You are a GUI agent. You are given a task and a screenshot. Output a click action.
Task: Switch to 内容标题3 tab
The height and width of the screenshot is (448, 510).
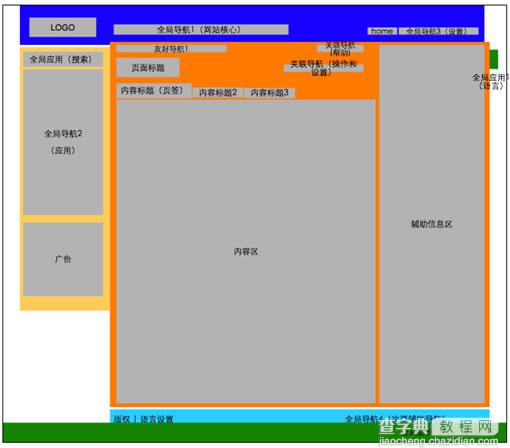click(269, 93)
